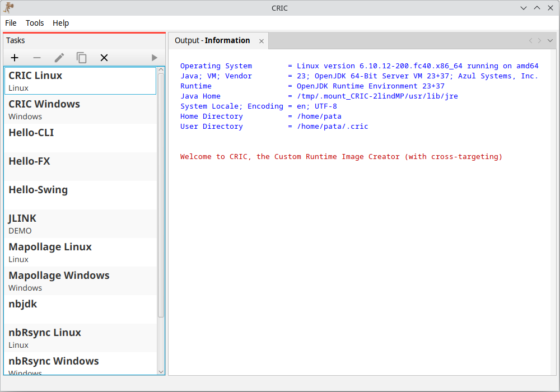Navigate to the next output tab chevron
This screenshot has height=392, width=560.
[538, 40]
